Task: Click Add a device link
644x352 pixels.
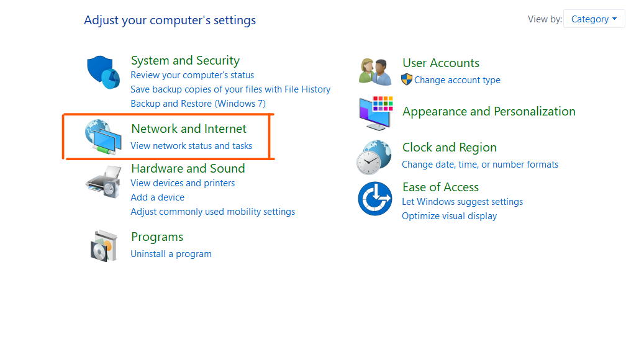Action: (x=157, y=197)
